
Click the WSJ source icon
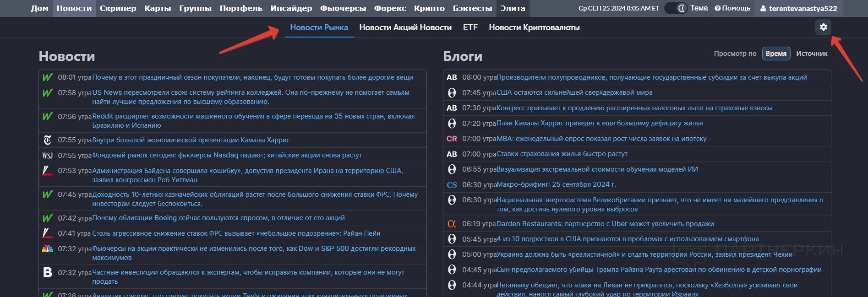[47, 156]
